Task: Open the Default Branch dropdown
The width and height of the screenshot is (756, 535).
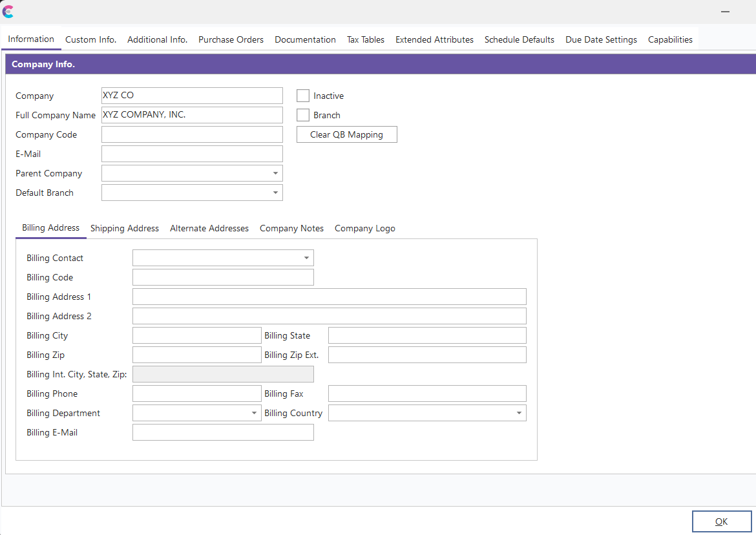Action: click(275, 193)
